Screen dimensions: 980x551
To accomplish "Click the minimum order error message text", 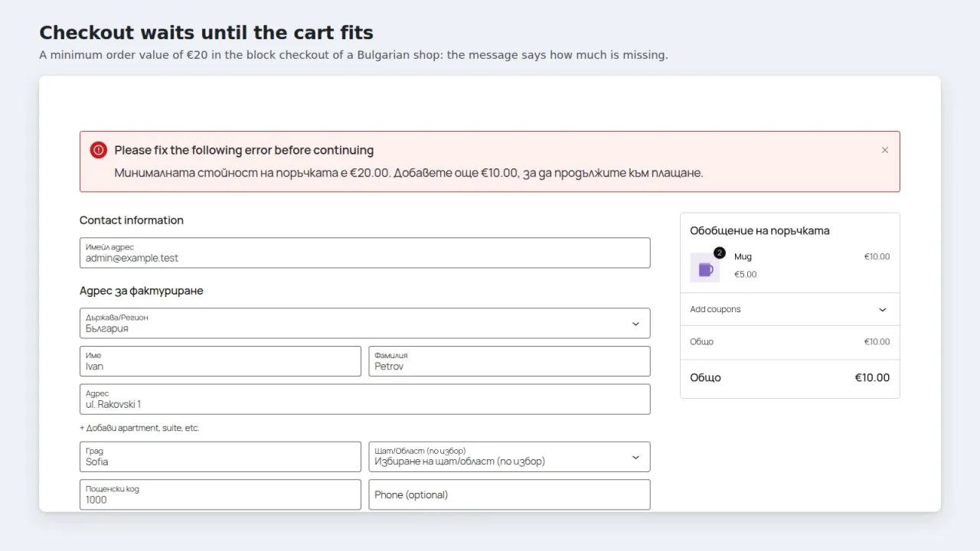I will [x=409, y=173].
